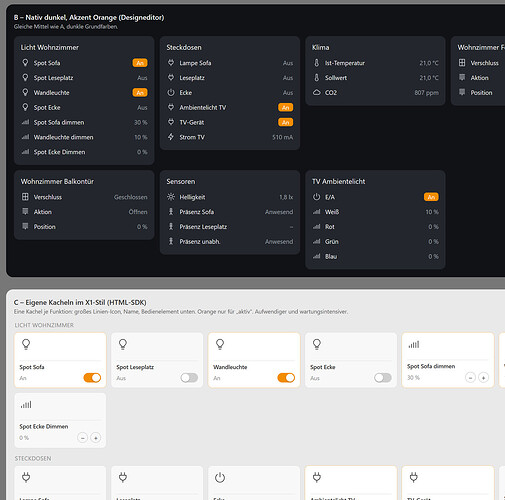This screenshot has height=500, width=505.
Task: Click the power icon in the dark Ecke row
Action: (171, 92)
